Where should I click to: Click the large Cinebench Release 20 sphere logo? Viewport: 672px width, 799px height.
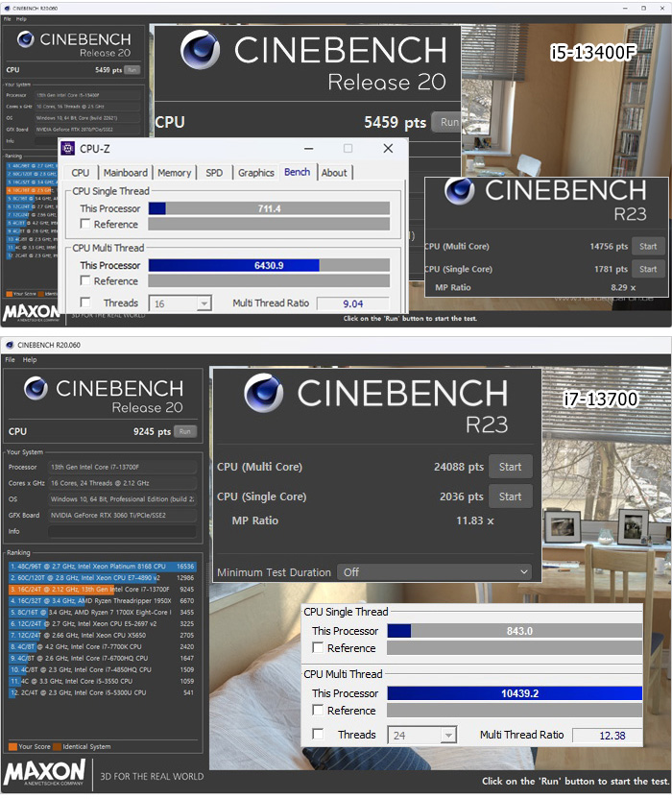[x=201, y=51]
